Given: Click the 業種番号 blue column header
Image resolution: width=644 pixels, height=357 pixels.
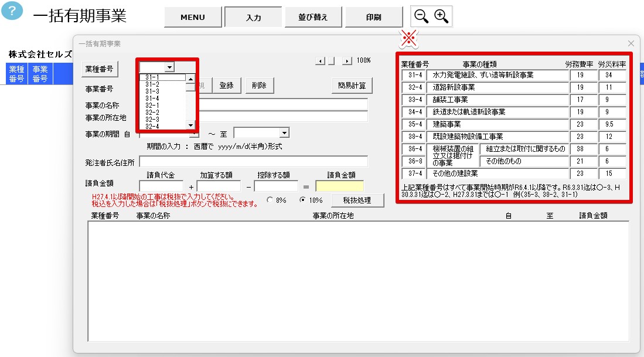Looking at the screenshot, I should tap(16, 74).
